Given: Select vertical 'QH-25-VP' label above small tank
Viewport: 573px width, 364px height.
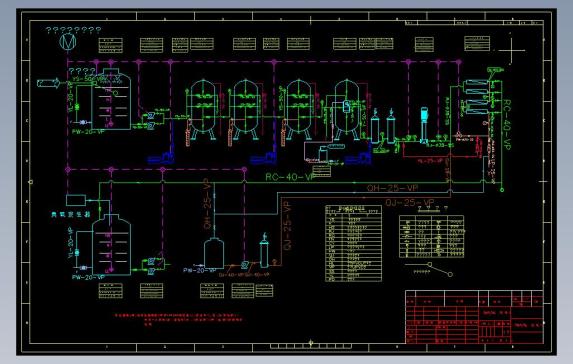Looking at the screenshot, I should click(x=207, y=204).
